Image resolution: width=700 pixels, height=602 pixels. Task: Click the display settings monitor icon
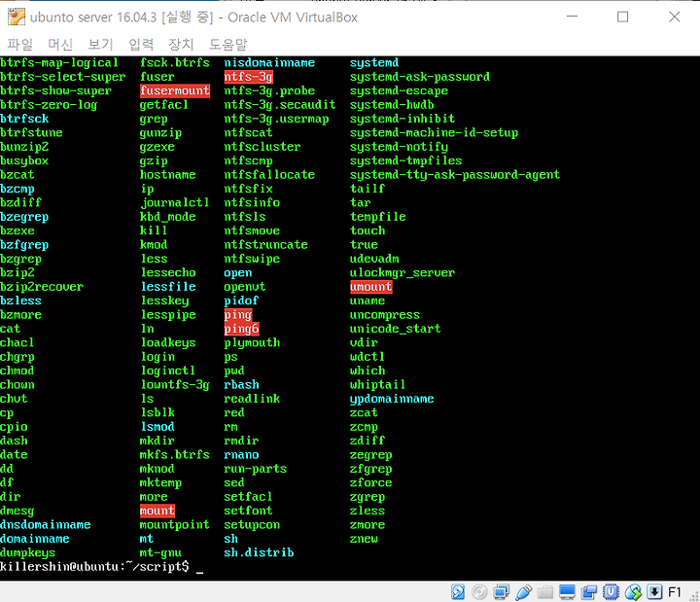567,591
